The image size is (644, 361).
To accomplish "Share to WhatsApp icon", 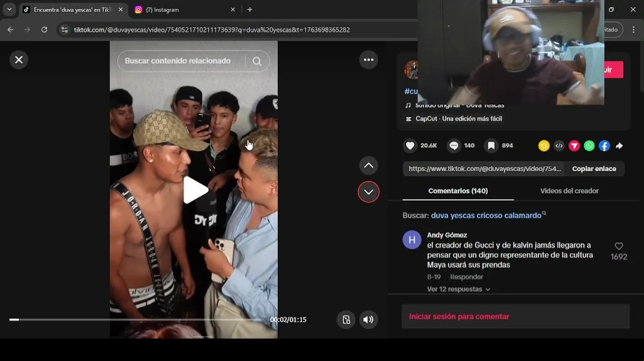I will pyautogui.click(x=589, y=146).
